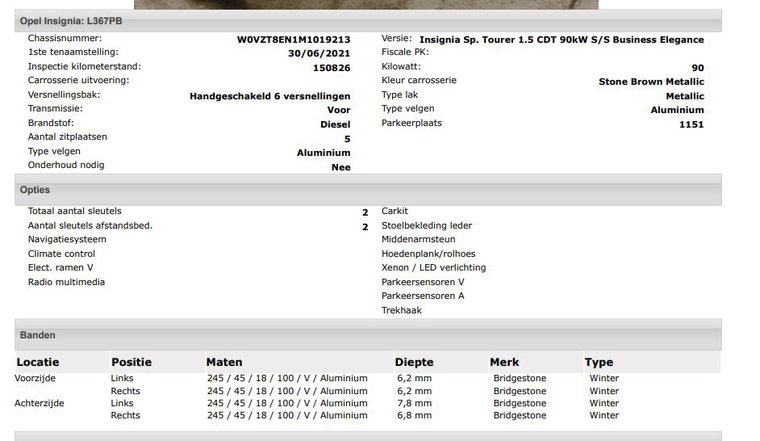This screenshot has width=760, height=441.
Task: Click the Locatie column header
Action: 38,362
